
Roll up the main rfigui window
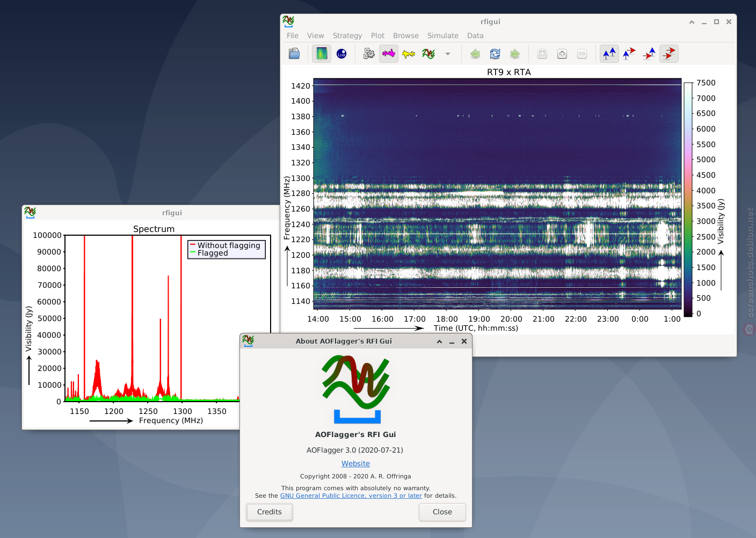click(x=692, y=22)
